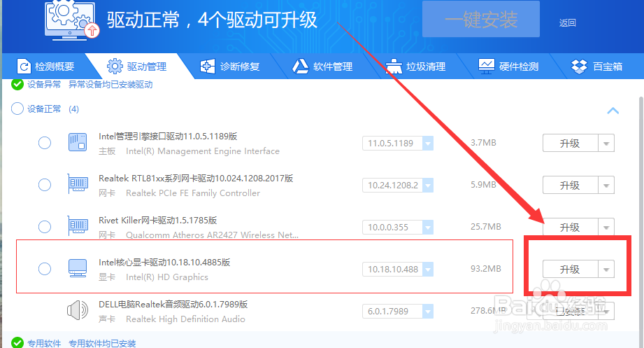Screen dimensions: 644x348
Task: Click the 硬件检测 monitor icon
Action: [486, 66]
